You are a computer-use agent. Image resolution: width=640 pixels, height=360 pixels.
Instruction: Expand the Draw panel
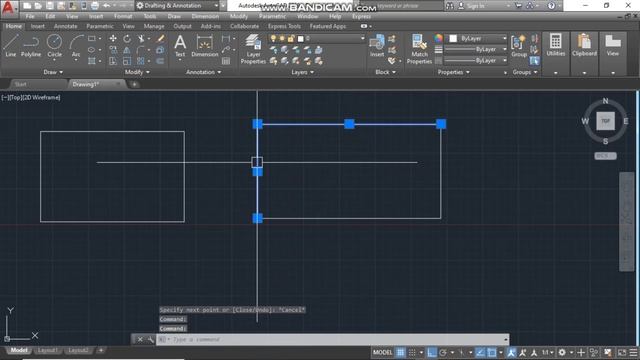[53, 72]
